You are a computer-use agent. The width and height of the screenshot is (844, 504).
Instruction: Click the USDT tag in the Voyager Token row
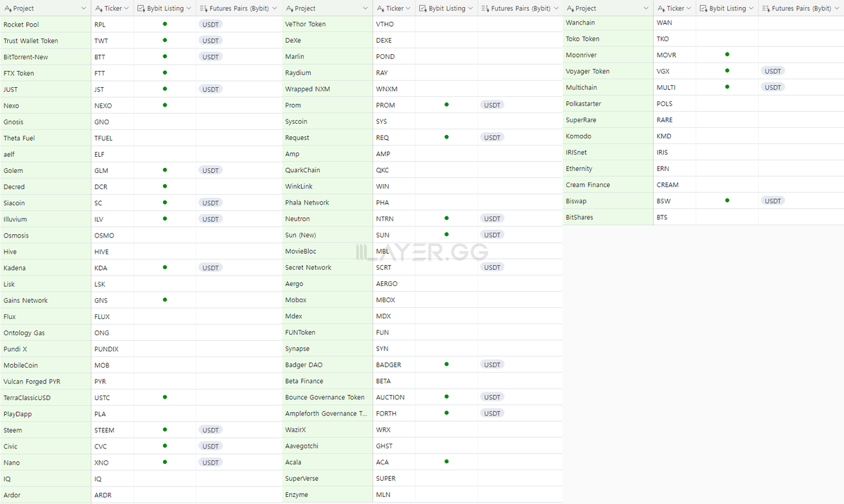tap(773, 71)
